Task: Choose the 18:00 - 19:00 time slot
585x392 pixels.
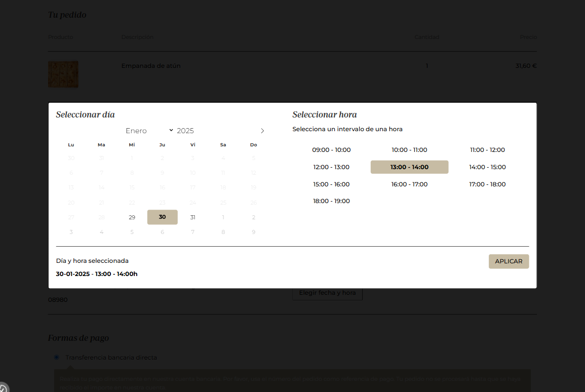Action: (331, 201)
